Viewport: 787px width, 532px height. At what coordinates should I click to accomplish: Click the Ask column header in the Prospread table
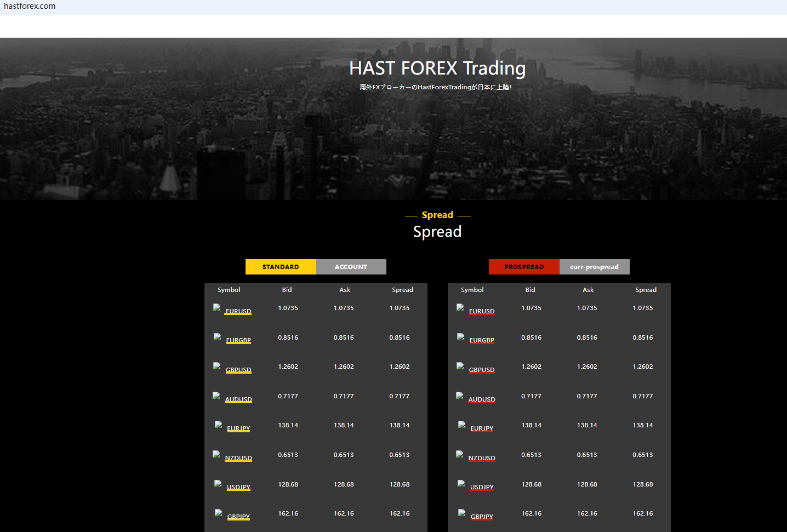tap(588, 290)
